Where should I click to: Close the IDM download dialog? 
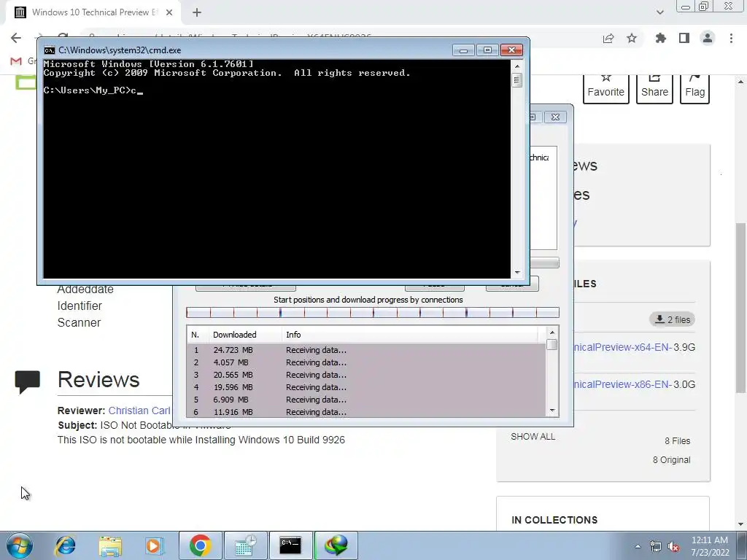(x=555, y=117)
